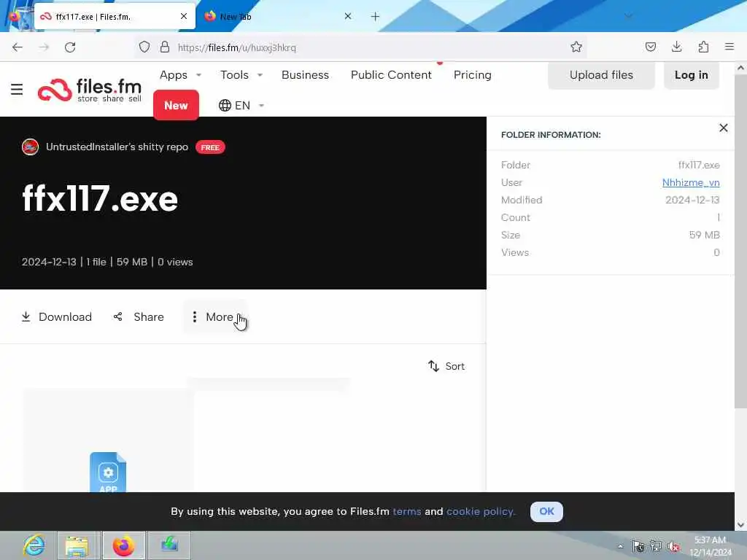
Task: Click the page scrollbar down arrow
Action: [x=740, y=525]
